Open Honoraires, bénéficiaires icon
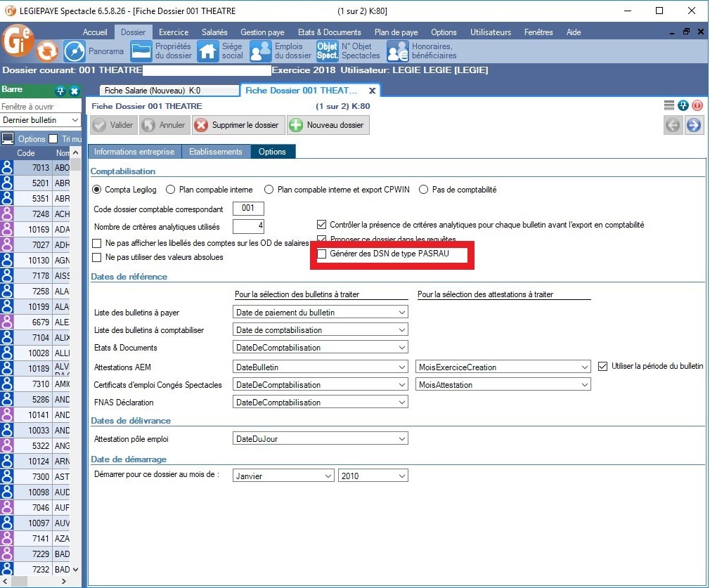The height and width of the screenshot is (588, 710). pyautogui.click(x=398, y=51)
